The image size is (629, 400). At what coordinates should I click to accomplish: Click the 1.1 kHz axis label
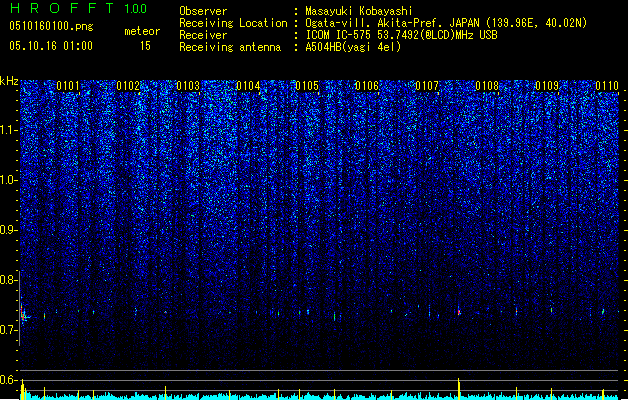(x=8, y=130)
